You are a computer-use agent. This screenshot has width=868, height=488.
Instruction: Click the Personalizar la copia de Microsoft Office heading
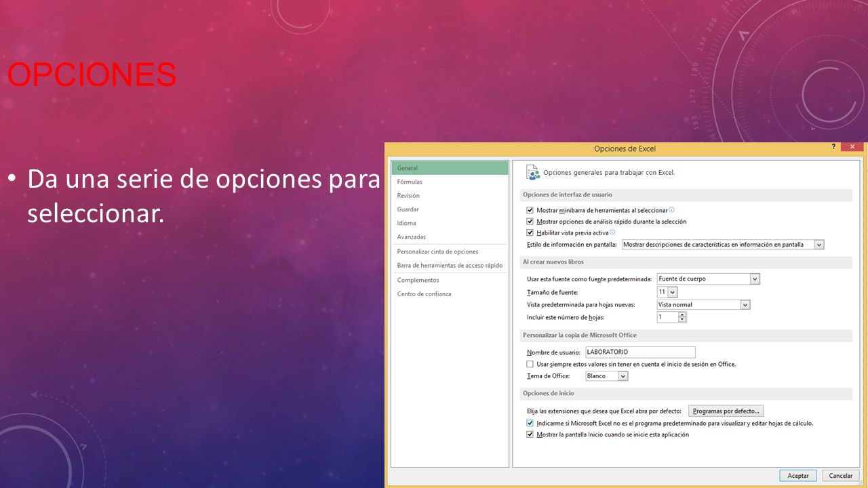click(580, 335)
